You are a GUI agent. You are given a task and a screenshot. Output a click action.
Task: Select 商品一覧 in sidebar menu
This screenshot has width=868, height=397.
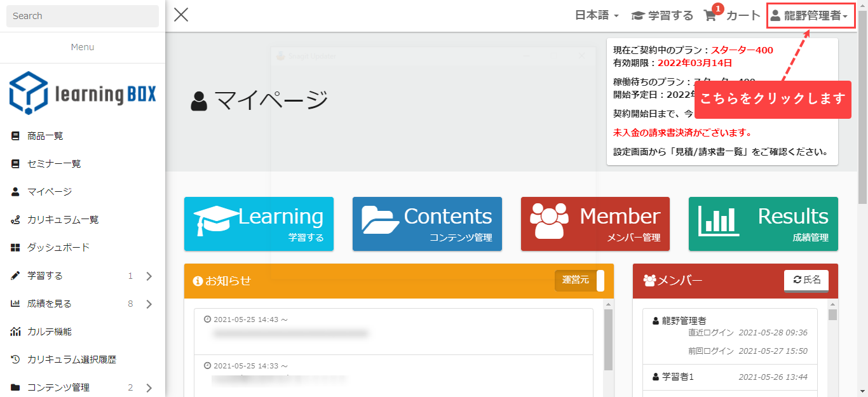click(45, 136)
